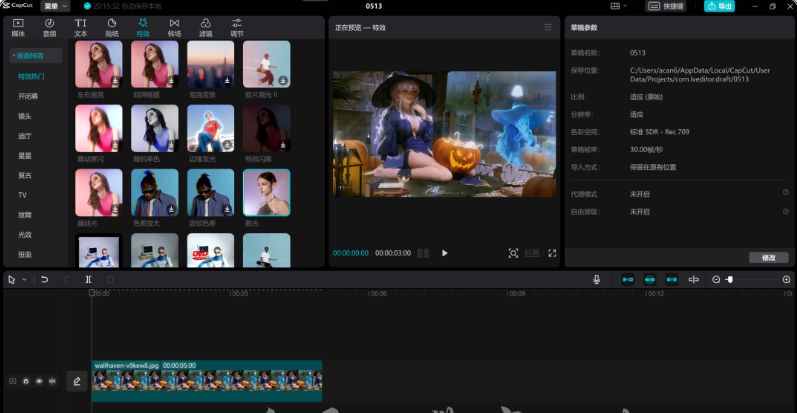Select the 开闭幕 effects category
The image size is (797, 413).
point(28,97)
